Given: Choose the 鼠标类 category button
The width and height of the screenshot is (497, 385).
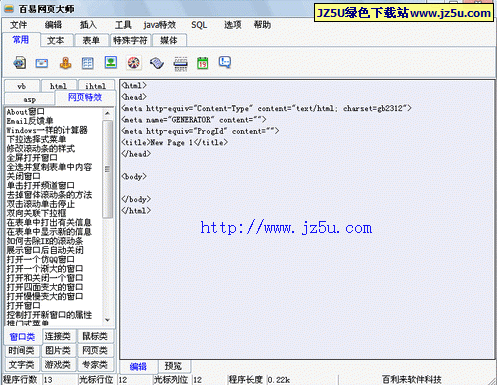Looking at the screenshot, I should [x=95, y=336].
